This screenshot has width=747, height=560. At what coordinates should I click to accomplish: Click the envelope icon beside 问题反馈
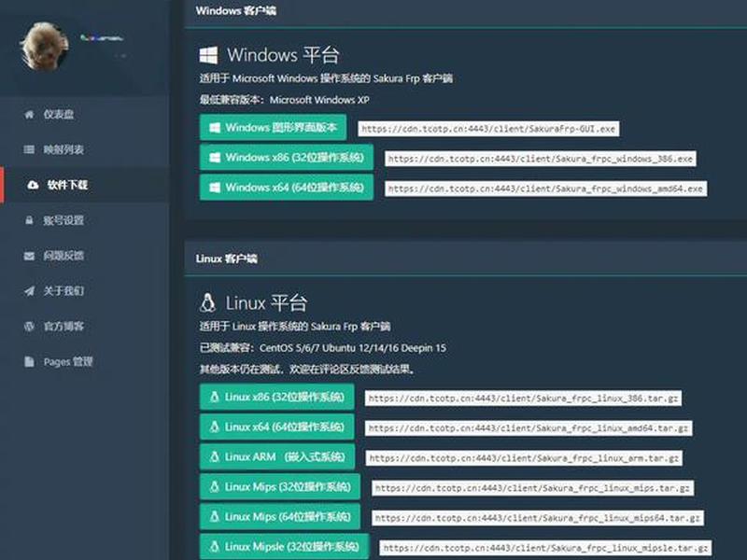(x=29, y=256)
